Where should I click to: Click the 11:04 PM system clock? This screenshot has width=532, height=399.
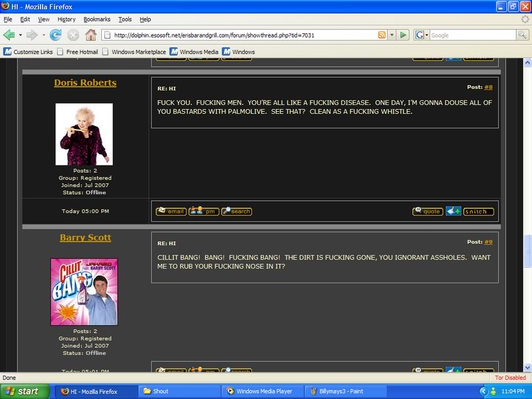click(x=513, y=391)
